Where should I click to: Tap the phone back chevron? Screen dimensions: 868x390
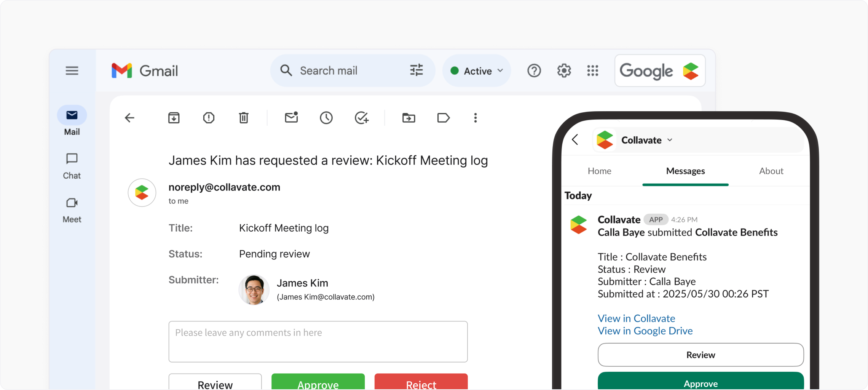click(575, 140)
